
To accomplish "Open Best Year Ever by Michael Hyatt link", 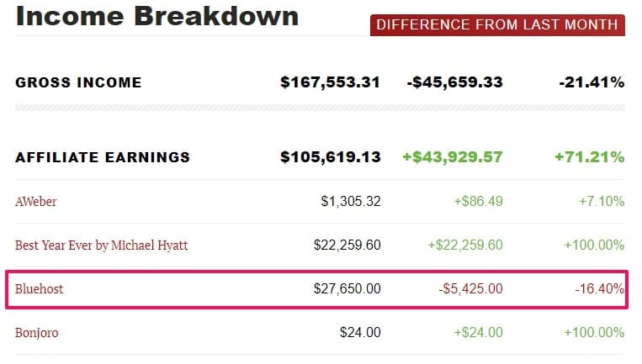I will (102, 245).
